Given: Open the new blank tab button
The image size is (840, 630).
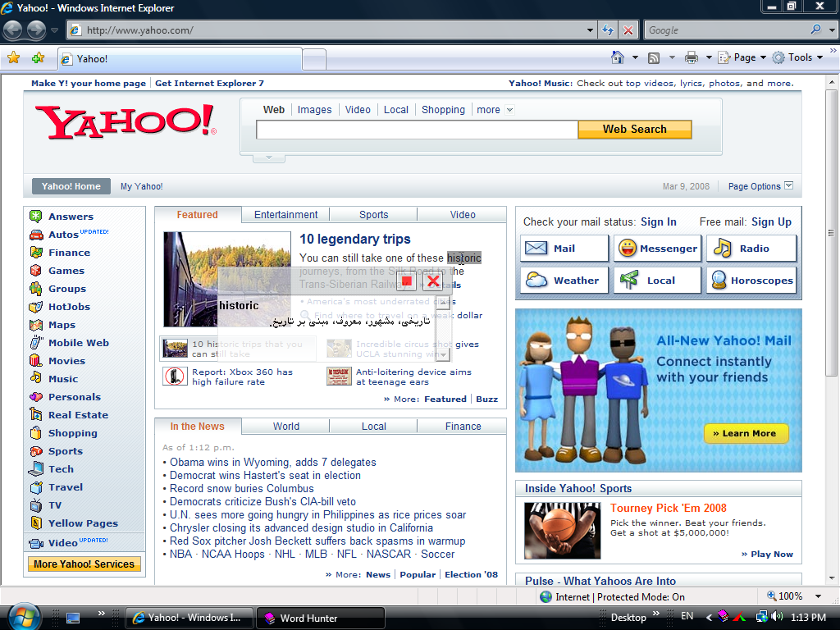Looking at the screenshot, I should tap(314, 59).
